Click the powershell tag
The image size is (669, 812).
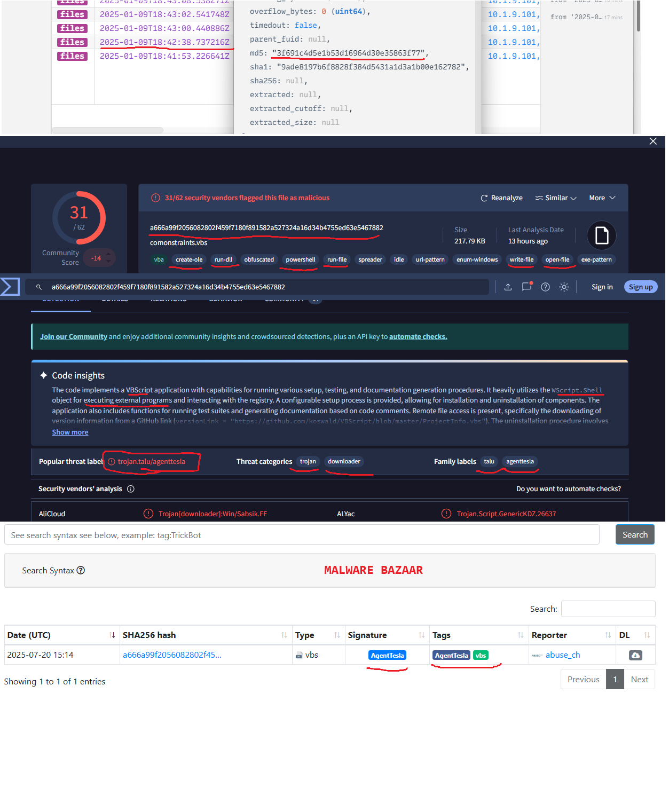click(301, 260)
